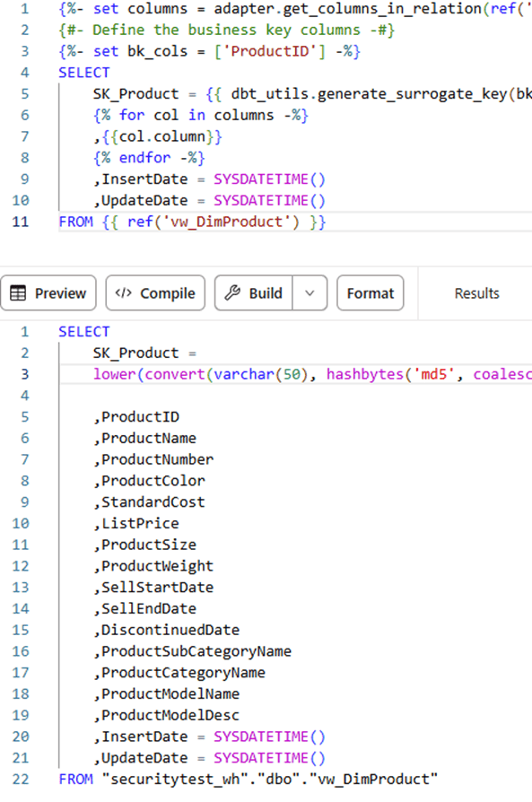This screenshot has height=802, width=532.
Task: Click line number 11 in the editor gutter
Action: tap(21, 222)
